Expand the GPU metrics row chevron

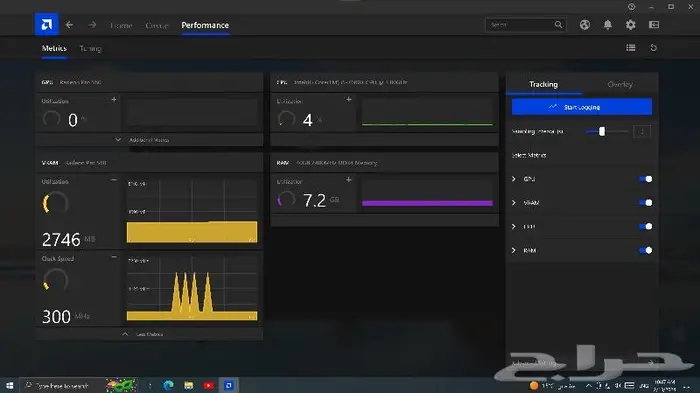(x=514, y=179)
